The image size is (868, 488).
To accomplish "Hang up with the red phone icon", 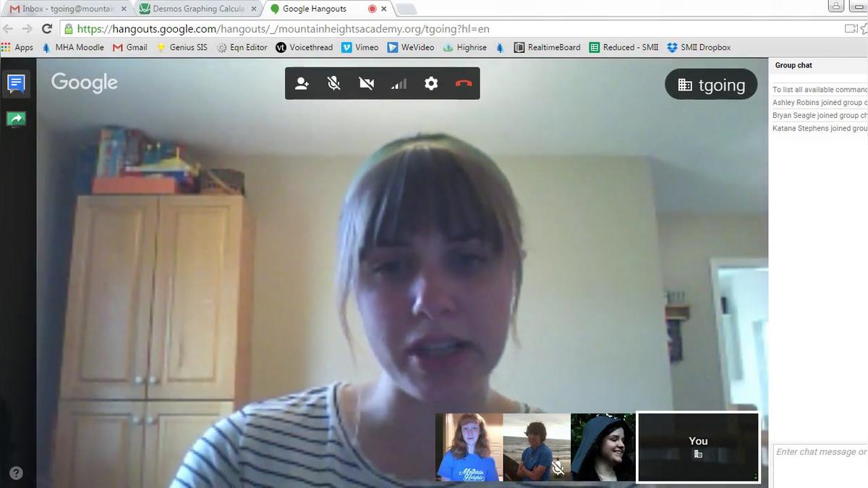I will click(x=464, y=83).
